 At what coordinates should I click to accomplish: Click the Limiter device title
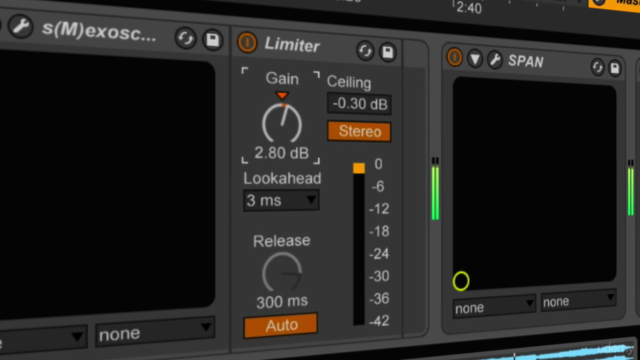pos(292,44)
